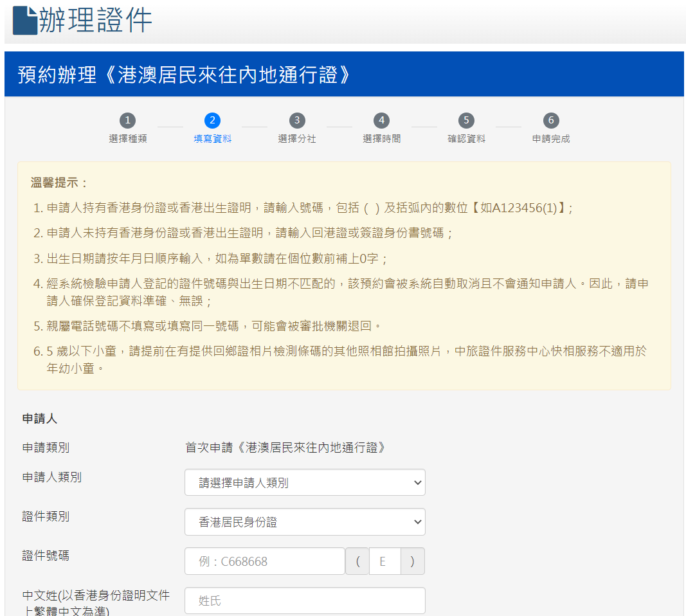
Task: Click step 3 circle 選擇分社
Action: click(296, 120)
